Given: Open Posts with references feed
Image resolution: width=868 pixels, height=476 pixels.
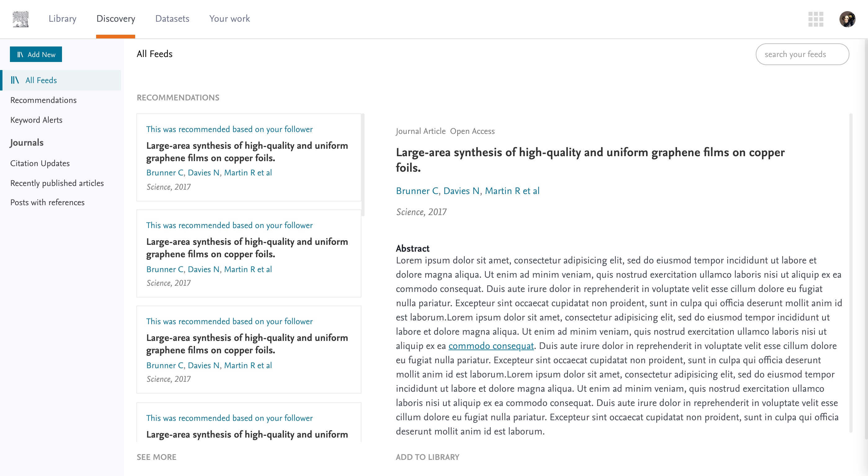Looking at the screenshot, I should 47,202.
